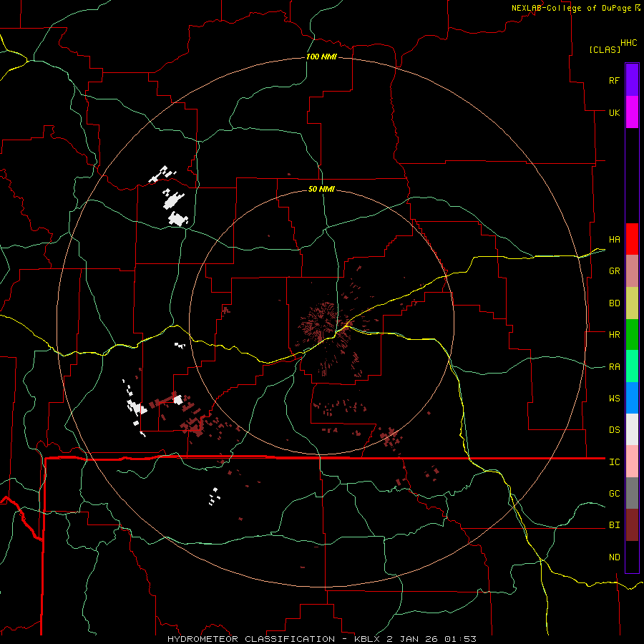Image resolution: width=644 pixels, height=644 pixels.
Task: Select the red HA legend color block
Action: 632,239
